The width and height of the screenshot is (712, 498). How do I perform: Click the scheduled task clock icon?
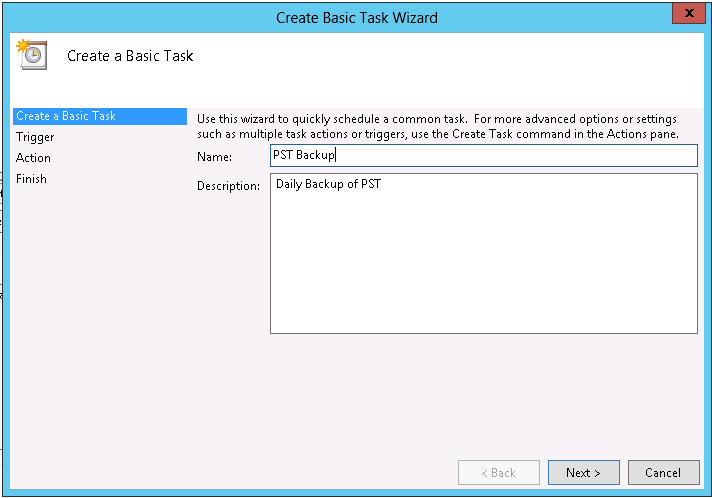coord(32,54)
